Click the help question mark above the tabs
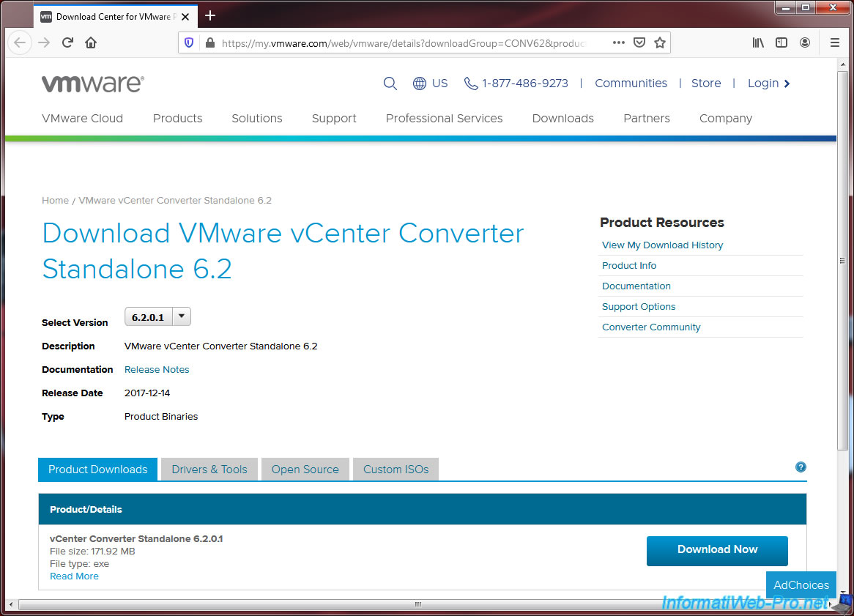The image size is (854, 616). [801, 467]
